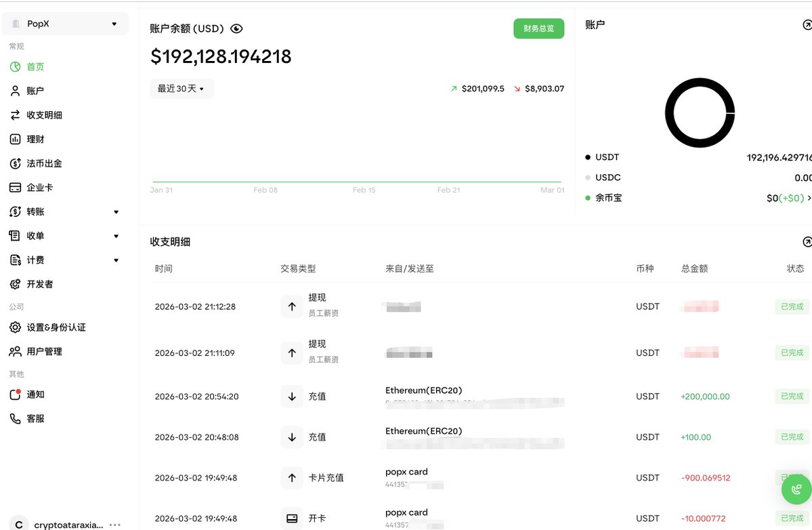
Task: Click the 2026-03-02 20:48:08 timestamp
Action: tap(197, 437)
